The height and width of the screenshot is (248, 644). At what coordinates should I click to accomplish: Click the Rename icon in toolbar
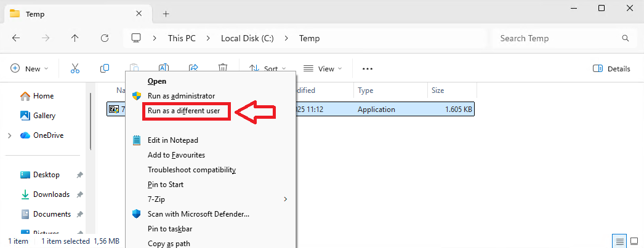click(164, 67)
